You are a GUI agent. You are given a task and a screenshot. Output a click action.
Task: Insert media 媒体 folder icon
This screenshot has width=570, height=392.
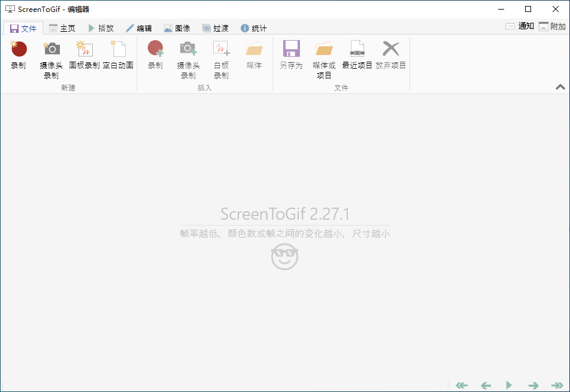tap(254, 55)
